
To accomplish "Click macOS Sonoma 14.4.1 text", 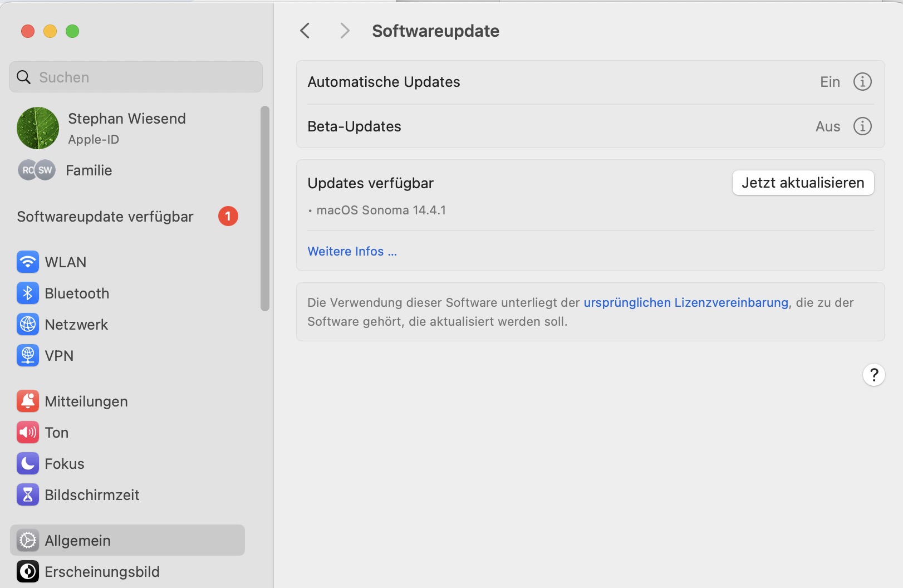I will coord(381,210).
